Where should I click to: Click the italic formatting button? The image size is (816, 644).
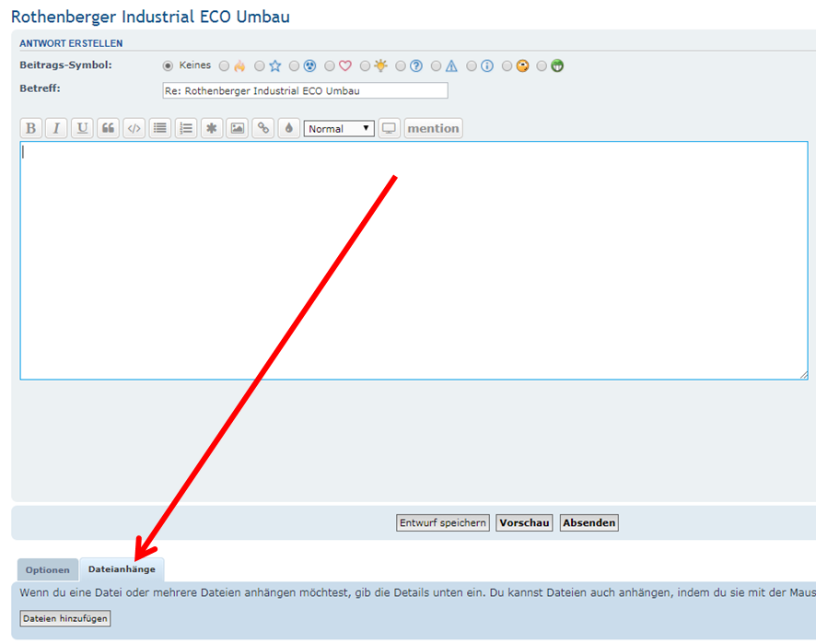pos(57,129)
